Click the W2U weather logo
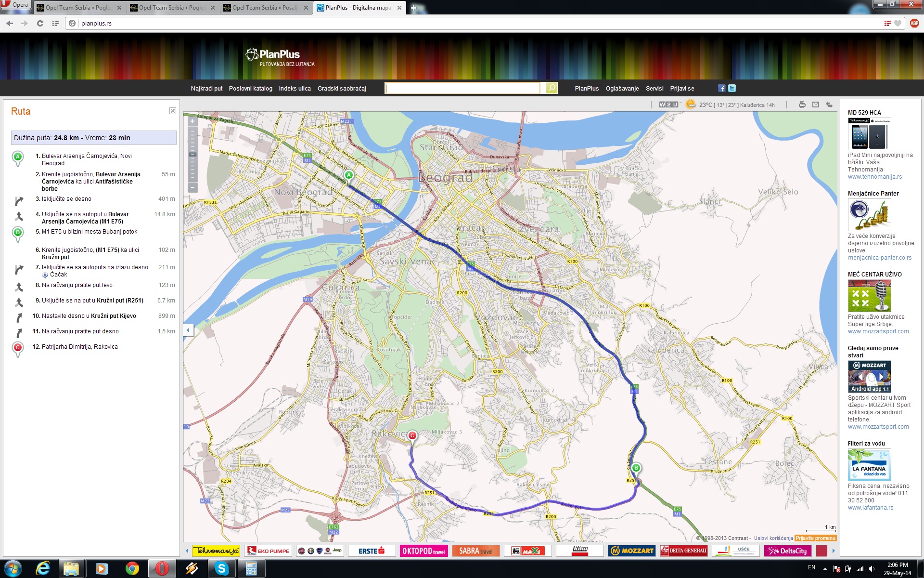This screenshot has width=924, height=578. (x=669, y=105)
